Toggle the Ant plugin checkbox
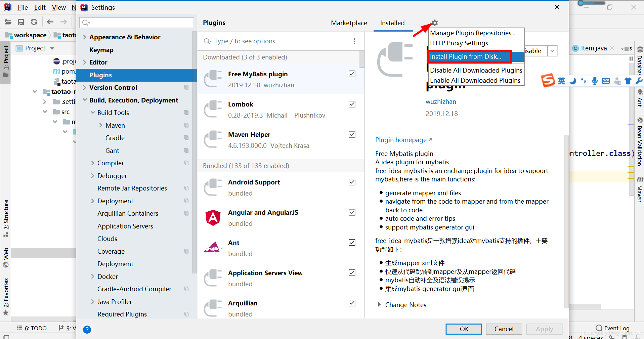The height and width of the screenshot is (339, 644). coord(352,243)
